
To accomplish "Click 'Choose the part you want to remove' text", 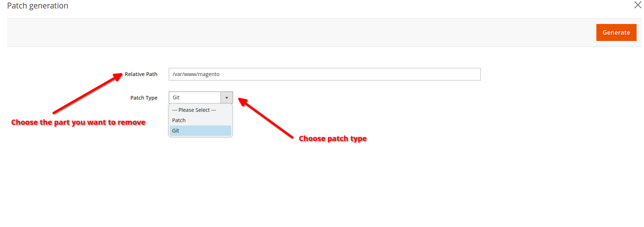I will 78,122.
